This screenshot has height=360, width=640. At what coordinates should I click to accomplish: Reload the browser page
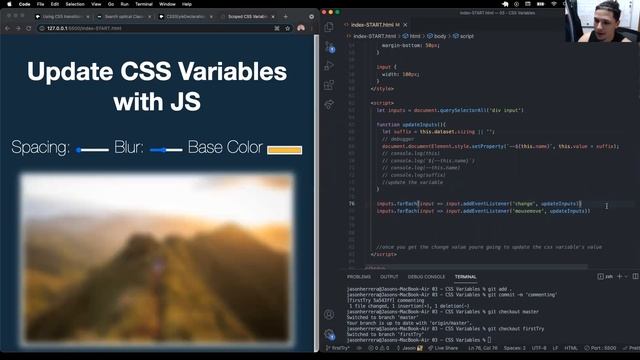(29, 28)
